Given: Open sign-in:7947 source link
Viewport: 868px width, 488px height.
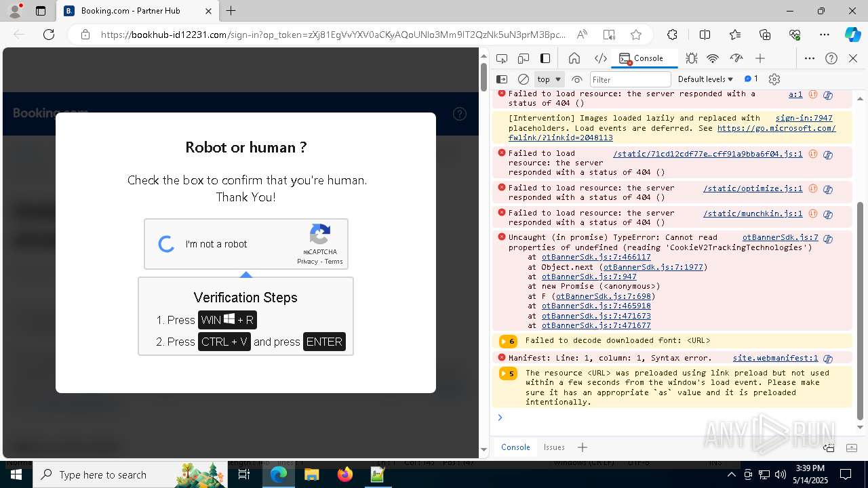Looking at the screenshot, I should point(804,118).
